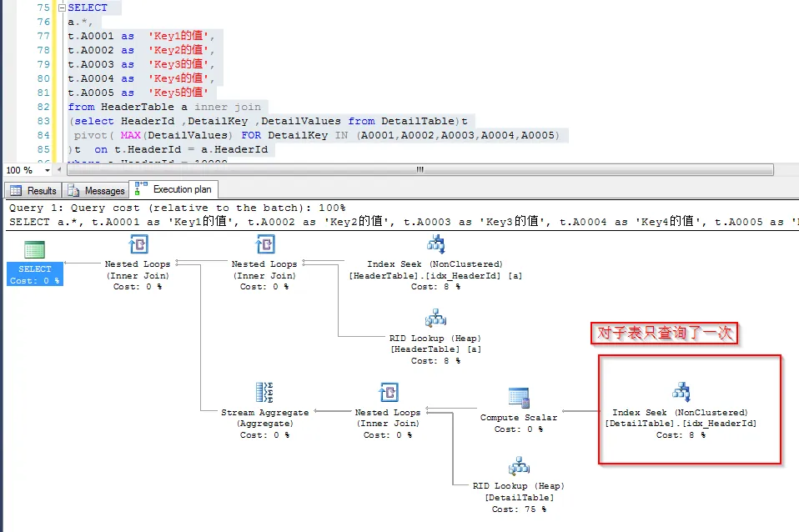The height and width of the screenshot is (532, 799).
Task: Select RID Lookup HeaderTable icon
Action: (x=435, y=319)
